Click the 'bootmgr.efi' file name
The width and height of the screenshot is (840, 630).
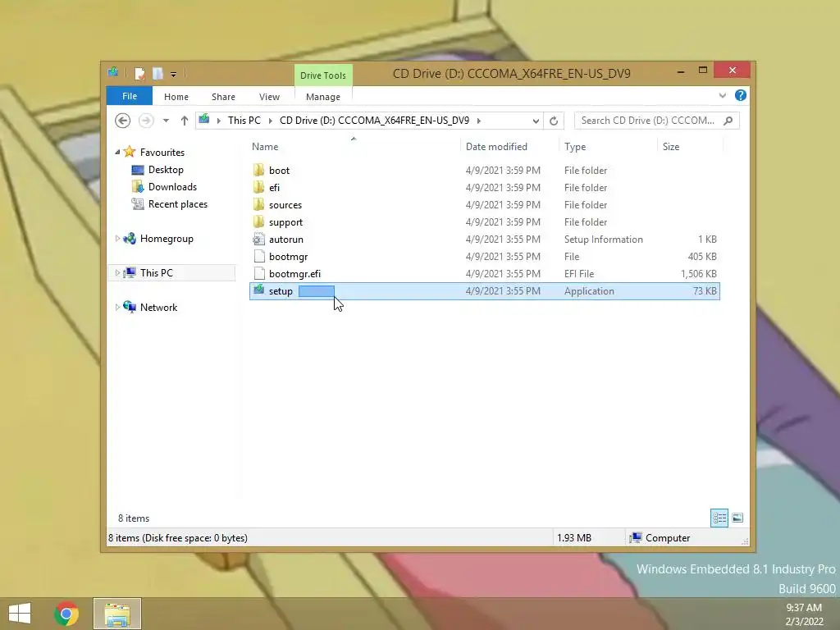pyautogui.click(x=294, y=274)
